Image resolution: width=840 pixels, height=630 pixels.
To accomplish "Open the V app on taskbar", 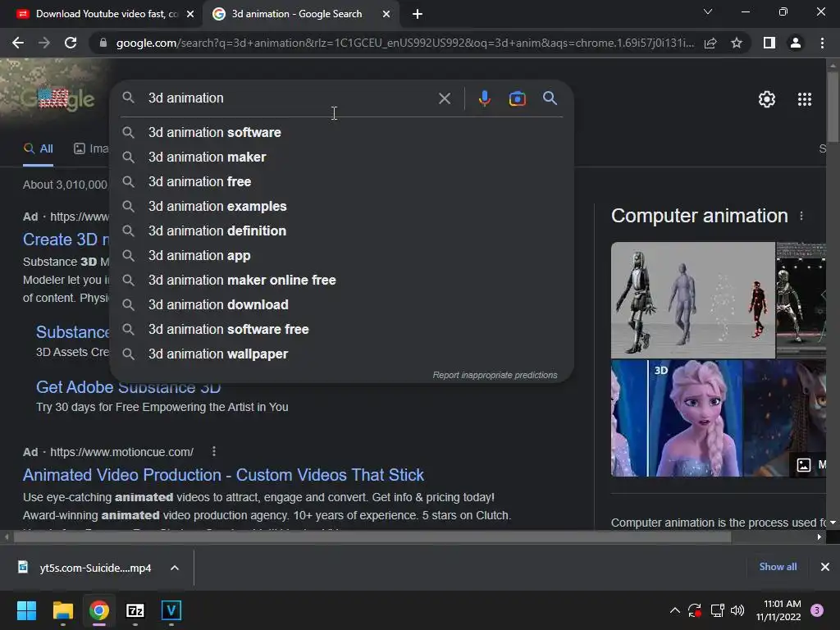I will (x=171, y=610).
